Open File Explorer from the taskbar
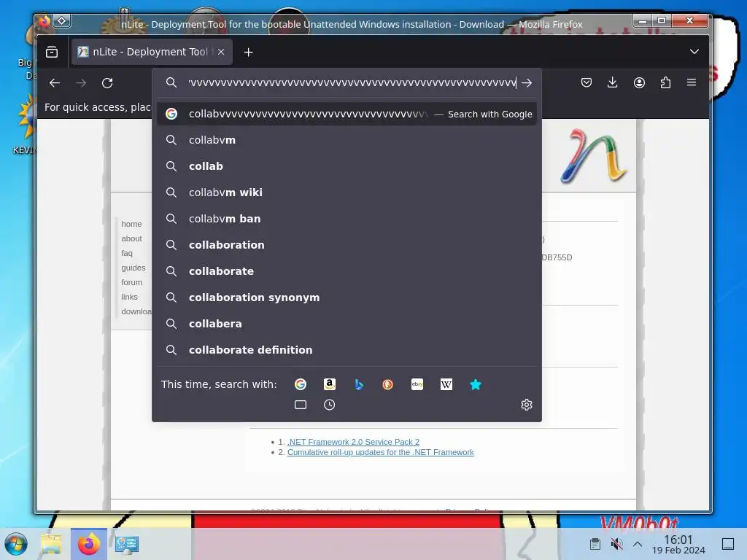Screen dimensions: 747x560 pos(51,544)
